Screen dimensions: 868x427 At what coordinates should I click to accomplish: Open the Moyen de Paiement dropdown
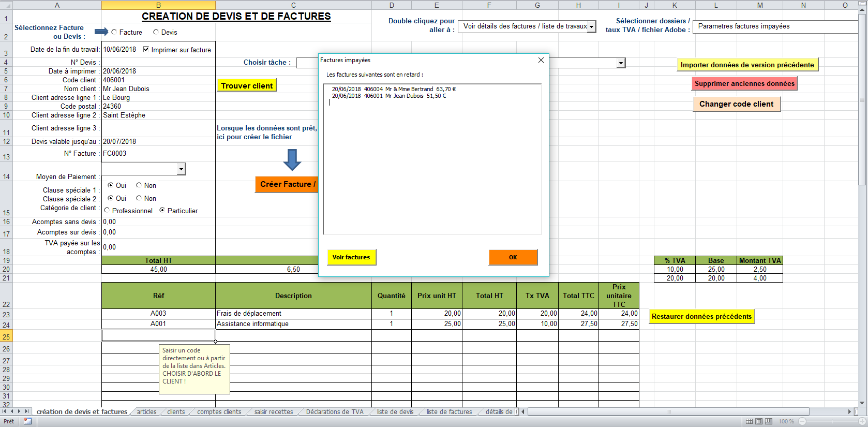pyautogui.click(x=181, y=169)
